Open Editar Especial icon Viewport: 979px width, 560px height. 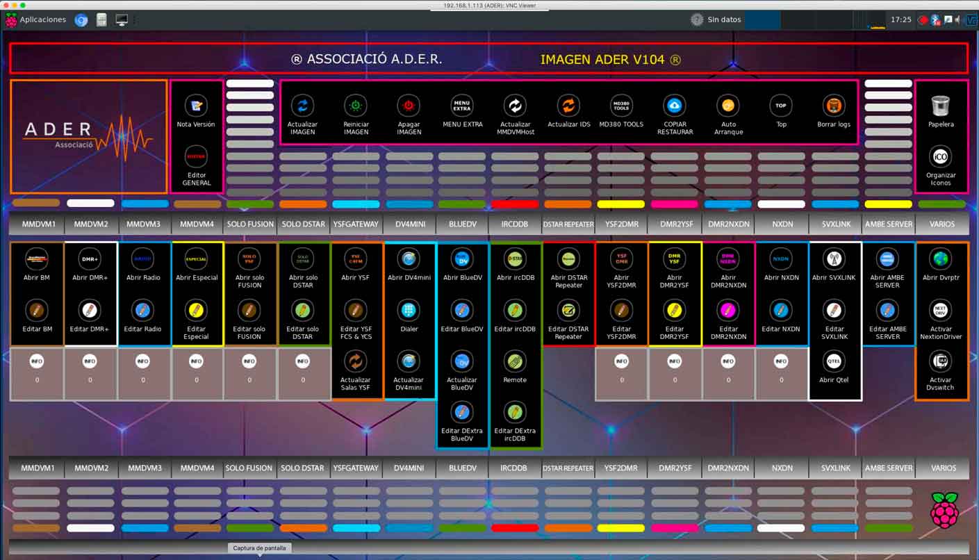[196, 311]
